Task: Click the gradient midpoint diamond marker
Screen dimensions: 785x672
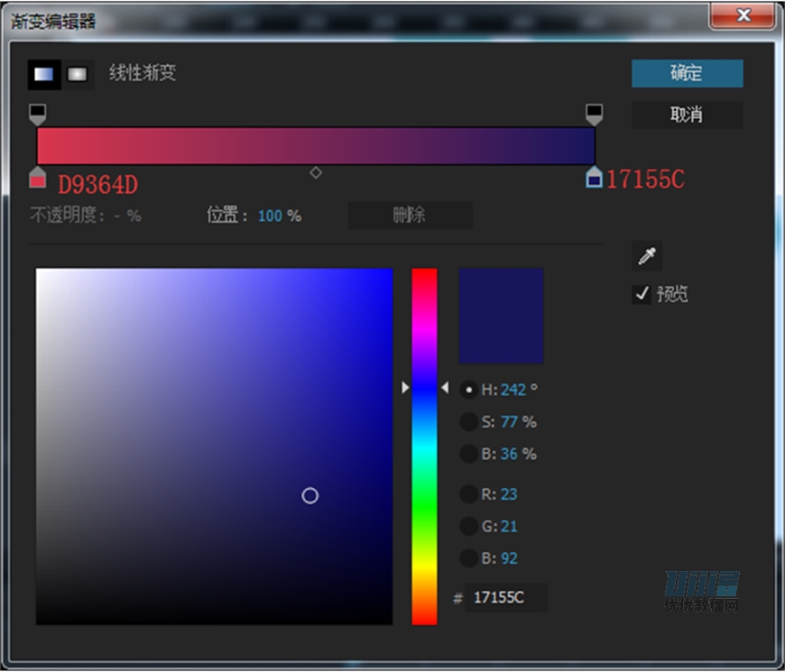Action: pyautogui.click(x=316, y=172)
